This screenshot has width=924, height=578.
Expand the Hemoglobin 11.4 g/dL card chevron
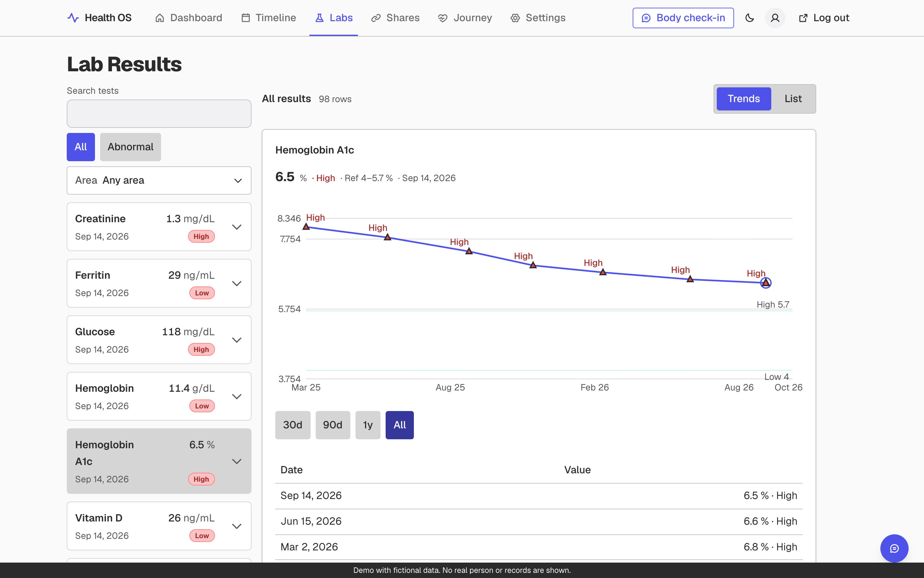[x=237, y=397]
